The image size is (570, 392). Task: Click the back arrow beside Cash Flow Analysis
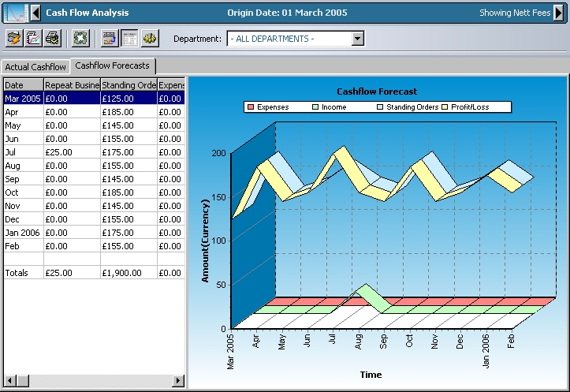35,13
